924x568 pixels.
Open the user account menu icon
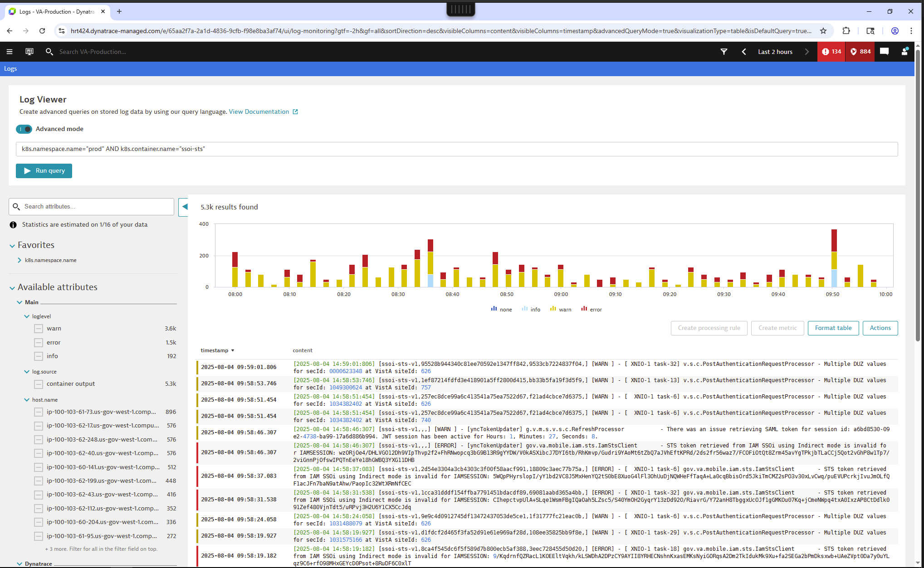(904, 52)
